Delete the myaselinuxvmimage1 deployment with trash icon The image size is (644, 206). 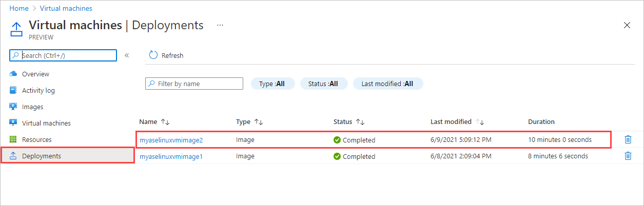pos(628,156)
